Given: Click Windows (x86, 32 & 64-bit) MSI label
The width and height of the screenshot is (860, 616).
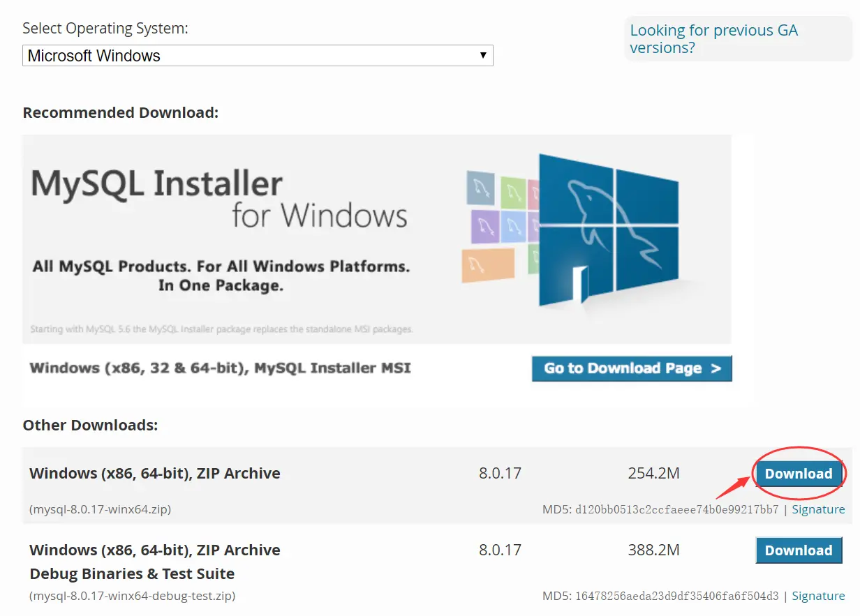Looking at the screenshot, I should [x=221, y=368].
